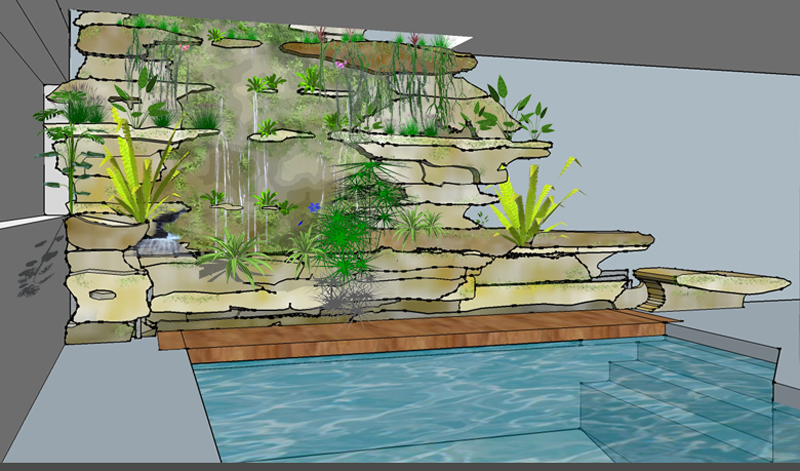This screenshot has width=800, height=471.
Task: Select the pink flower near the top-left vines
Action: [185, 47]
